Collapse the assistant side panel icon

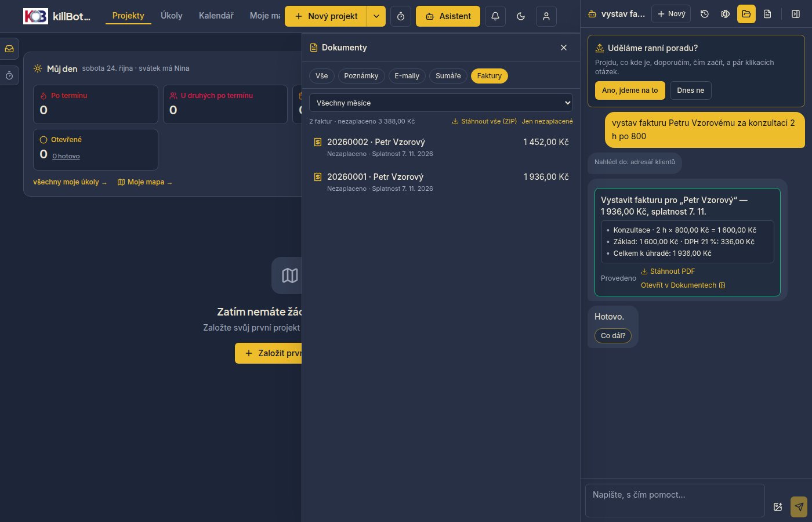[x=796, y=14]
